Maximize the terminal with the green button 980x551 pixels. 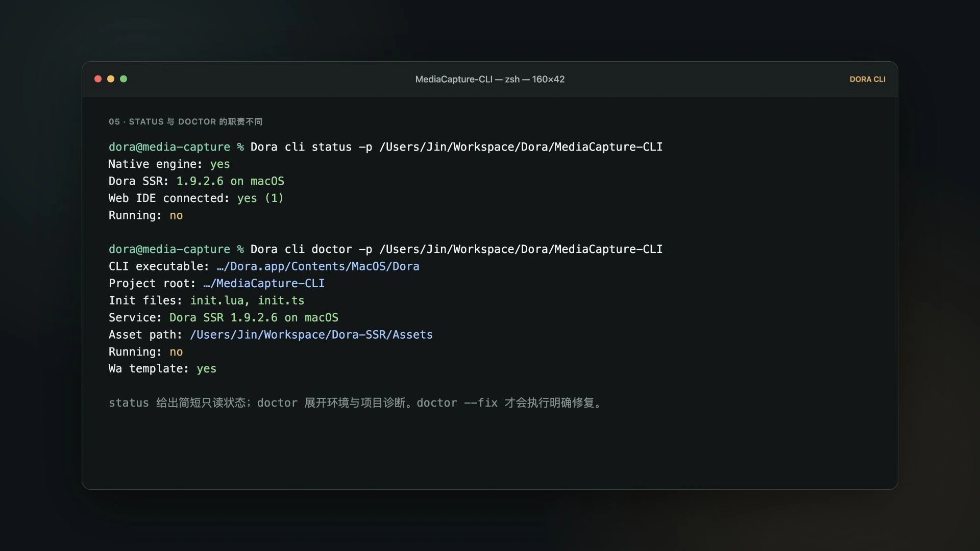click(x=124, y=79)
